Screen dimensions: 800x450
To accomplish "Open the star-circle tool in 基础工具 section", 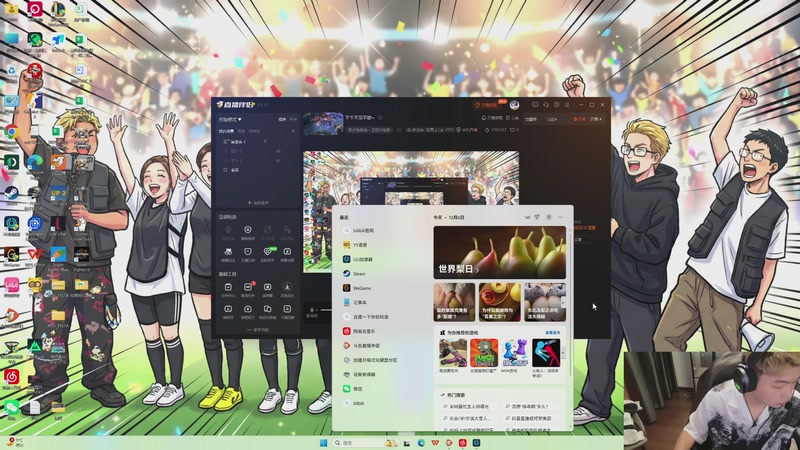I will coord(287,287).
